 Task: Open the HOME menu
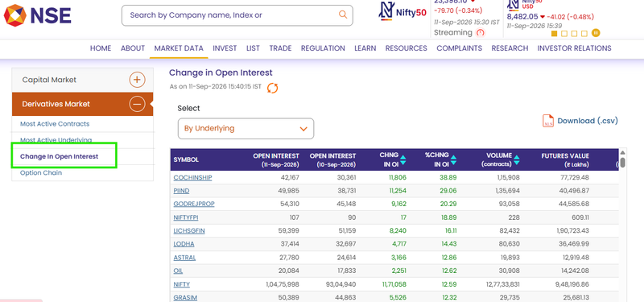point(101,48)
